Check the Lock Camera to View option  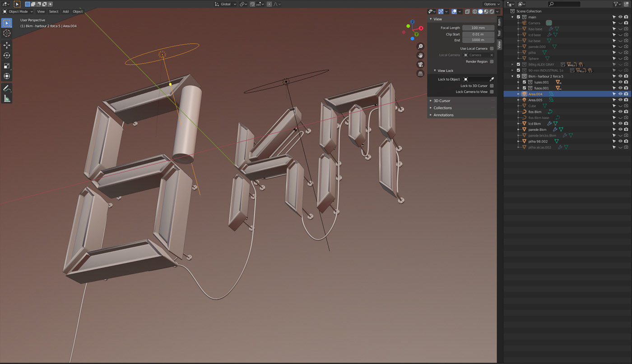(x=492, y=92)
